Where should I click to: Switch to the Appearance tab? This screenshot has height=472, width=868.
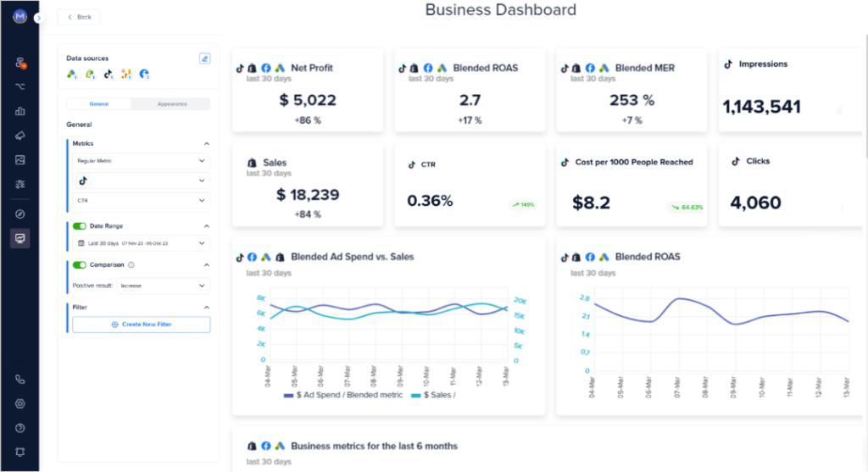click(x=171, y=104)
